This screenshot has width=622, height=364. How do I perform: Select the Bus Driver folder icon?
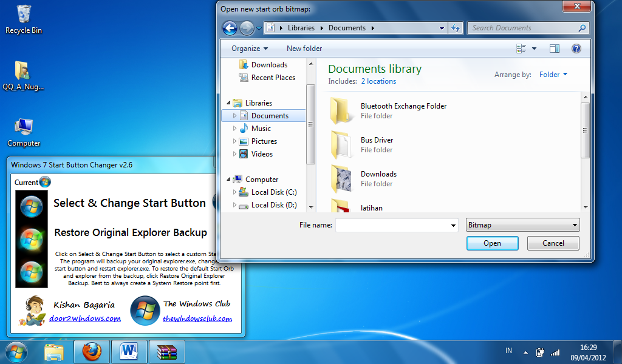[x=341, y=144]
